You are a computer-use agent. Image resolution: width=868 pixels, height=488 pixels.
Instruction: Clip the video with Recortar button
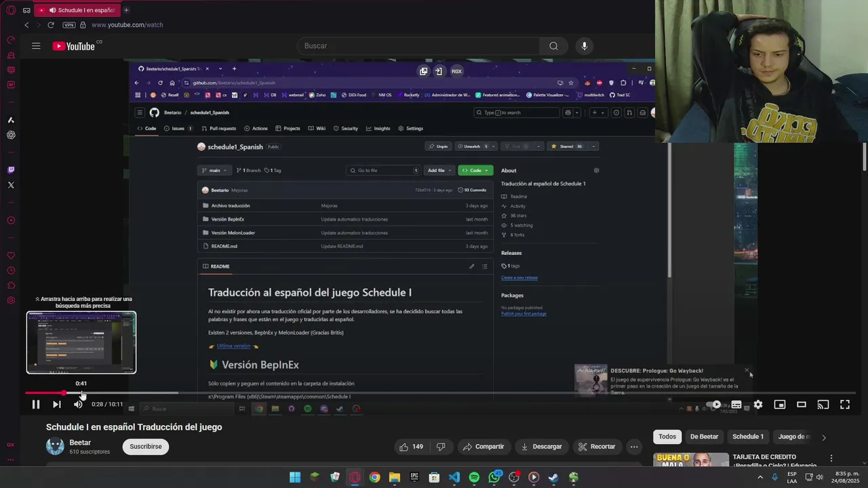coord(597,447)
